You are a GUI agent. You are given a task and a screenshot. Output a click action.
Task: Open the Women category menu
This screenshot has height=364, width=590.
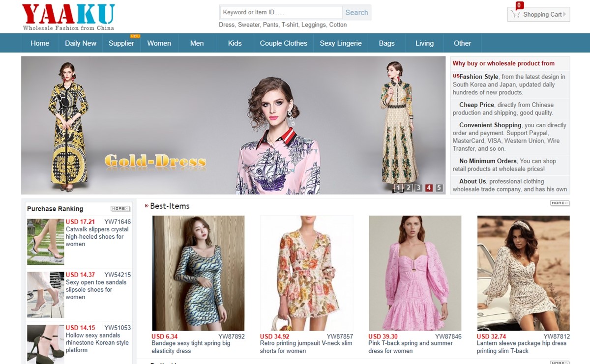(159, 43)
